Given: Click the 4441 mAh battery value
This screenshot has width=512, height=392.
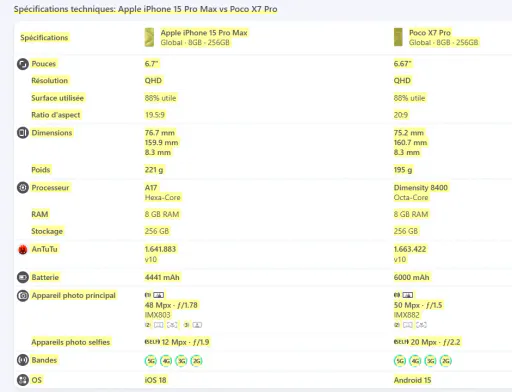Looking at the screenshot, I should pos(162,277).
